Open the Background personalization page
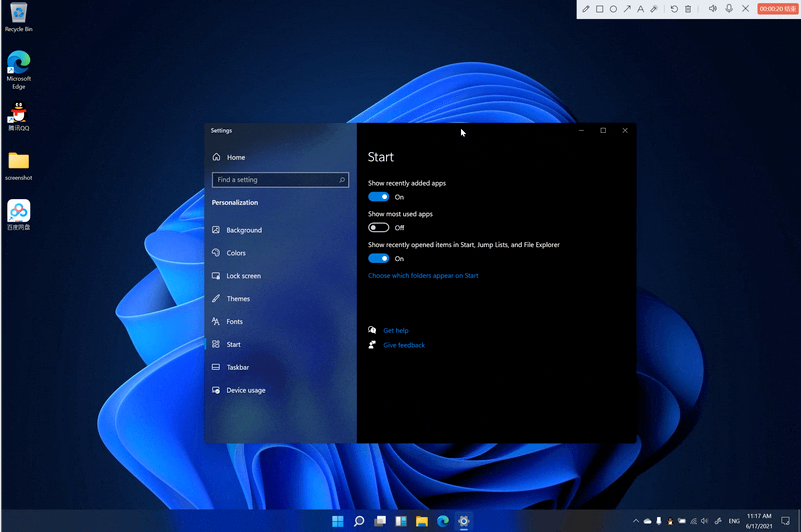The height and width of the screenshot is (532, 801). [243, 230]
